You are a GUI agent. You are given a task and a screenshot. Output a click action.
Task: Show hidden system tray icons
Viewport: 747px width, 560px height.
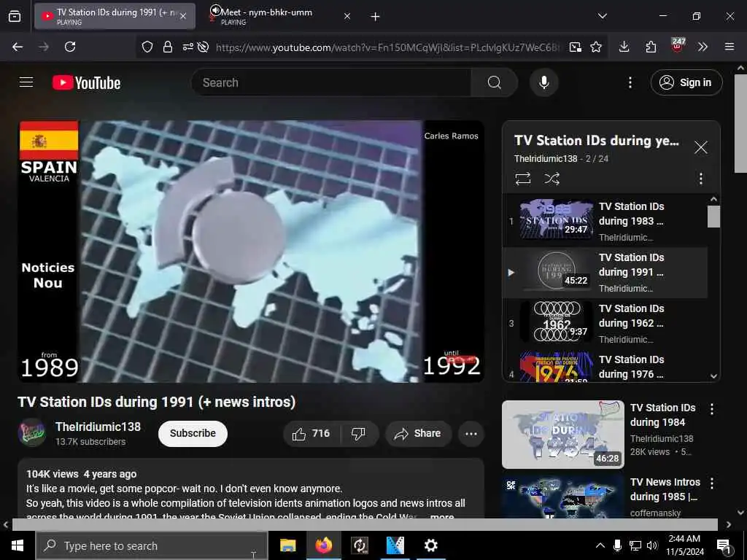[600, 545]
